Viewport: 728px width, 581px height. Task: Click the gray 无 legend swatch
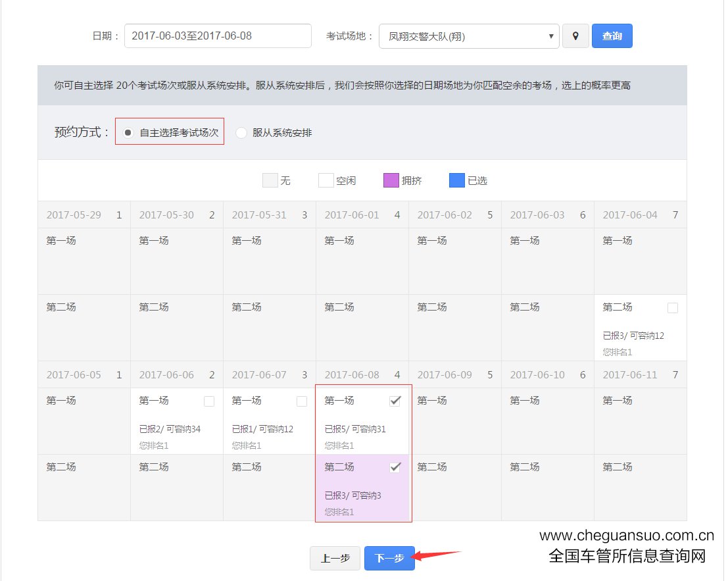270,180
